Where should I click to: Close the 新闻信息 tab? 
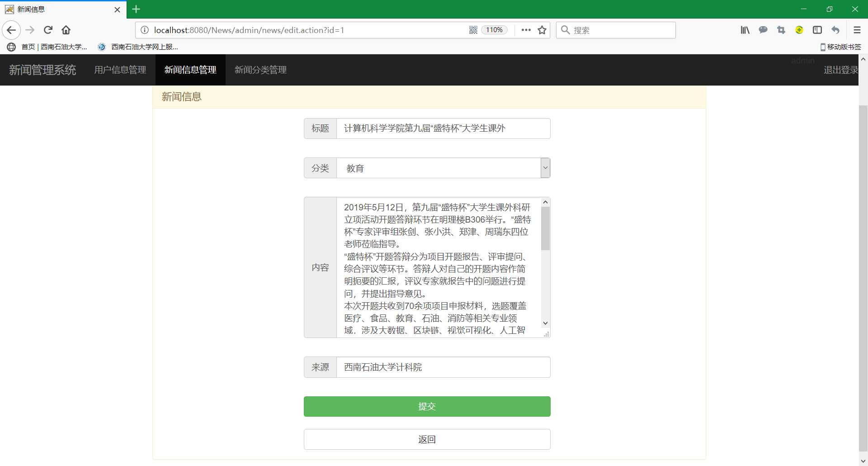point(117,10)
